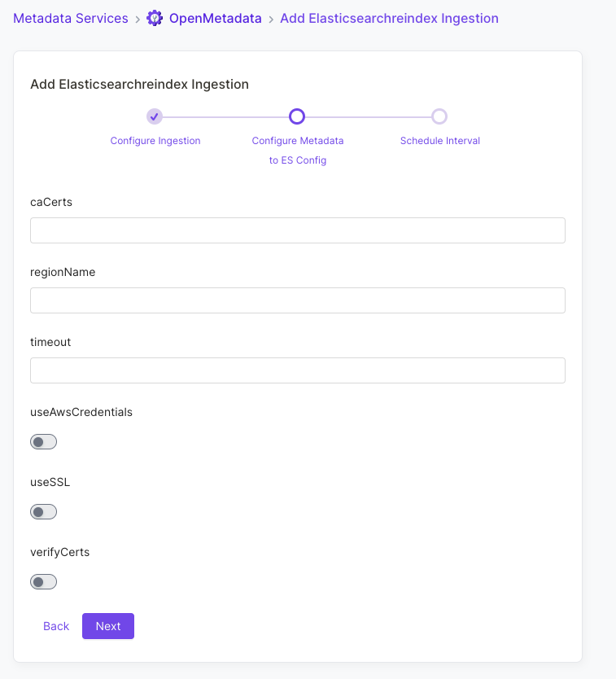
Task: Focus the regionName text field
Action: coord(297,300)
